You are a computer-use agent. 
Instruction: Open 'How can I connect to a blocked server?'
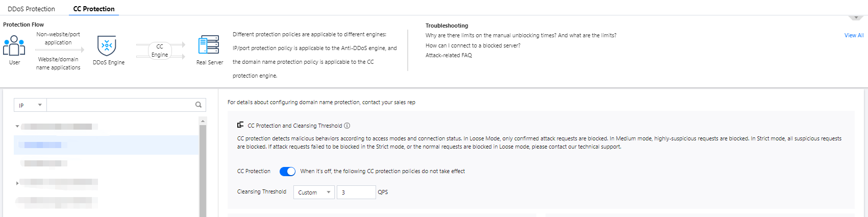[473, 45]
